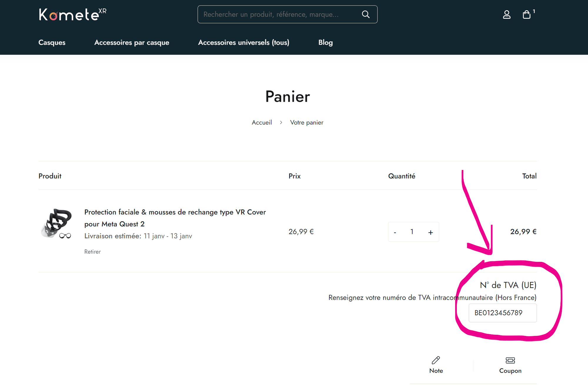The height and width of the screenshot is (385, 588).
Task: Click the product thumbnail image
Action: (56, 224)
